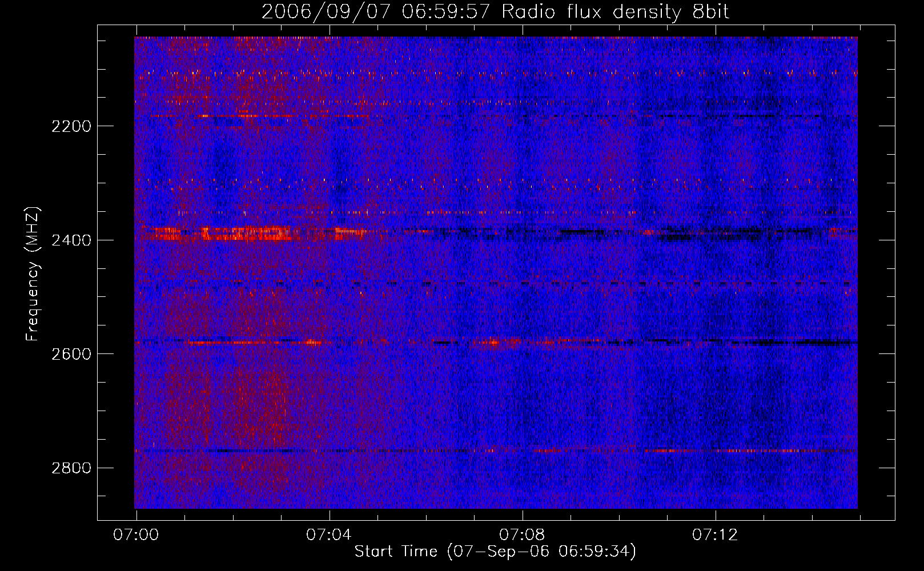Select the 2600 frequency tick label
924x571 pixels.
pyautogui.click(x=71, y=354)
